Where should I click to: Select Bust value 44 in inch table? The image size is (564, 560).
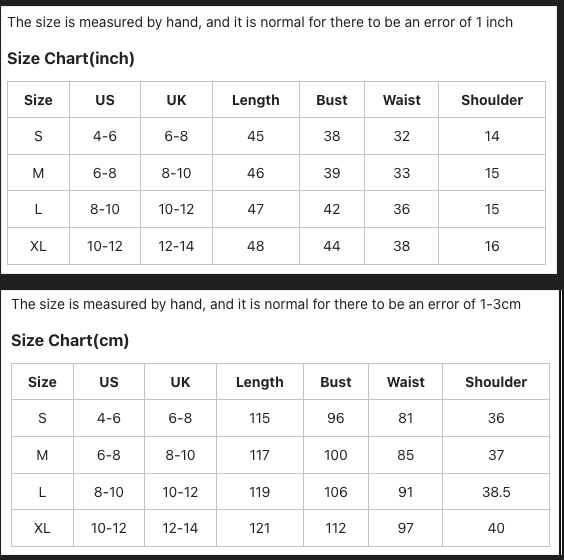(332, 246)
